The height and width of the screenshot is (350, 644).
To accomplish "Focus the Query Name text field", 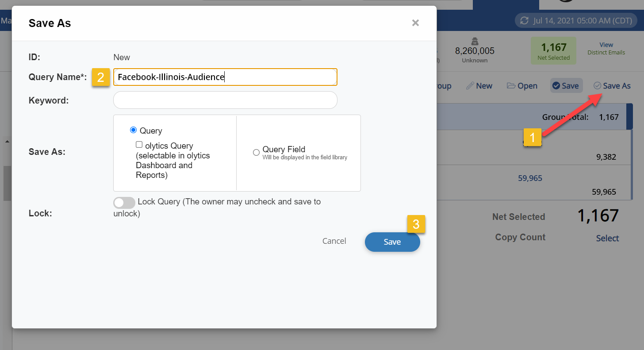I will 225,77.
